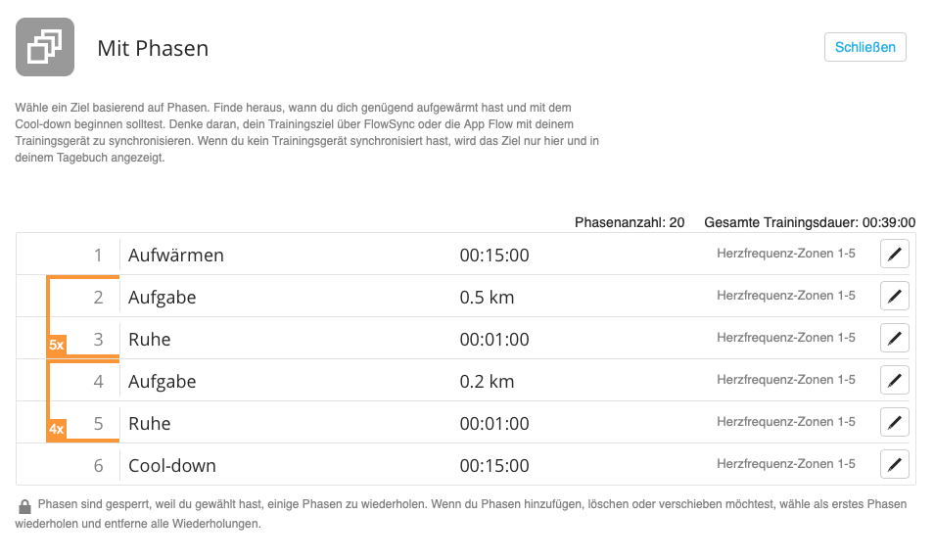Click the Mit Phasen phases icon
The height and width of the screenshot is (560, 934).
point(45,47)
